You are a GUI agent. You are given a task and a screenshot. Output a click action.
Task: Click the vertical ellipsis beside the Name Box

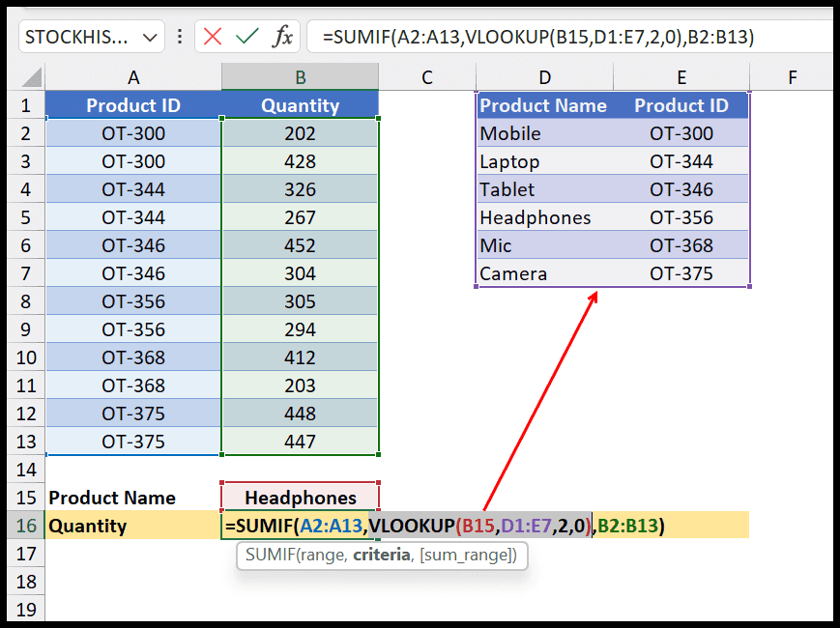point(180,36)
